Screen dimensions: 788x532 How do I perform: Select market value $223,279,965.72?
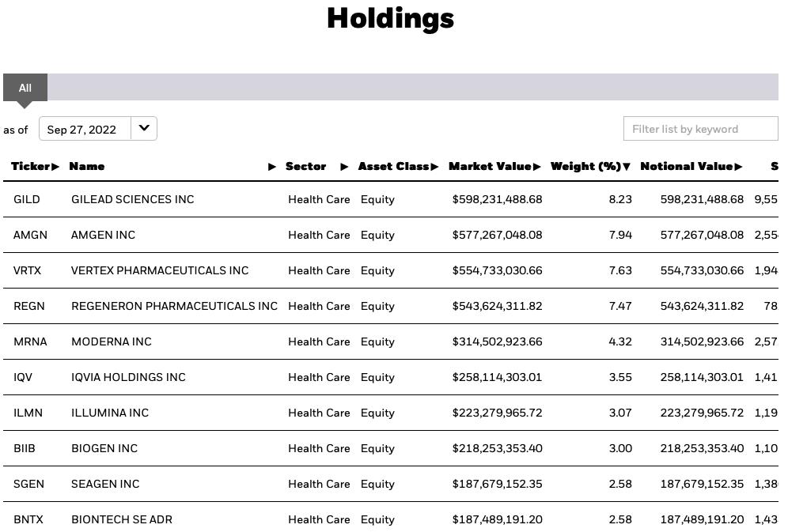coord(497,413)
